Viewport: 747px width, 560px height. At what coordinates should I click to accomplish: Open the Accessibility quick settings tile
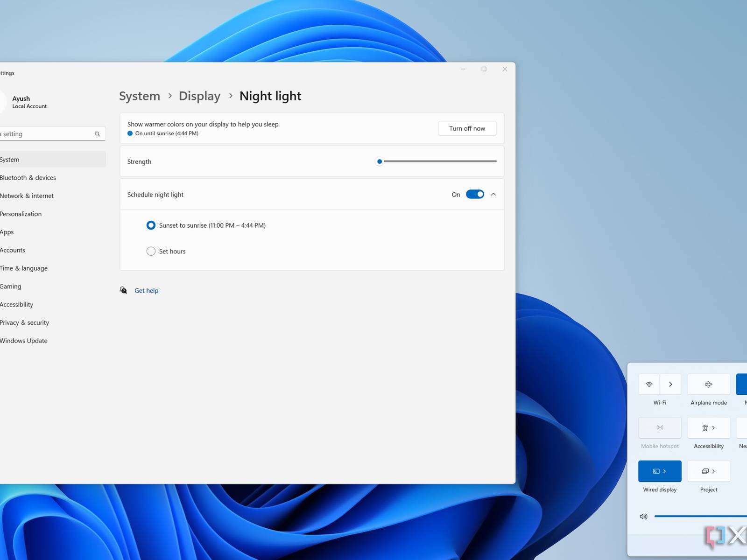click(708, 428)
